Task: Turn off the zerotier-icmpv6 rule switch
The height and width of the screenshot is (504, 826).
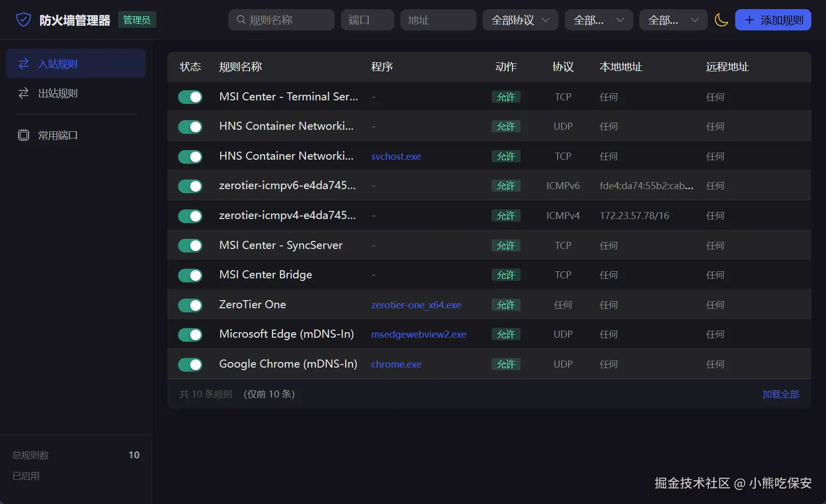Action: pos(190,186)
